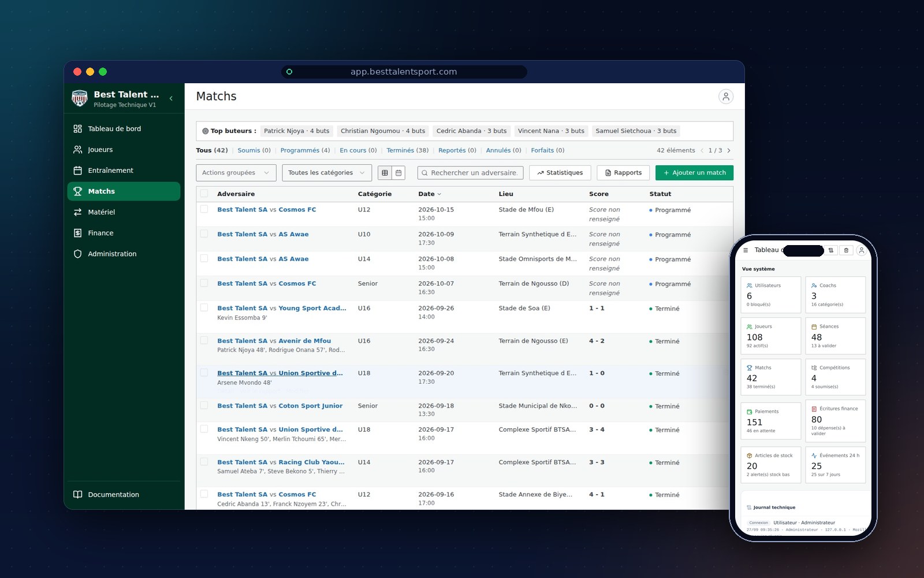Click the search magnifier icon

tap(424, 173)
